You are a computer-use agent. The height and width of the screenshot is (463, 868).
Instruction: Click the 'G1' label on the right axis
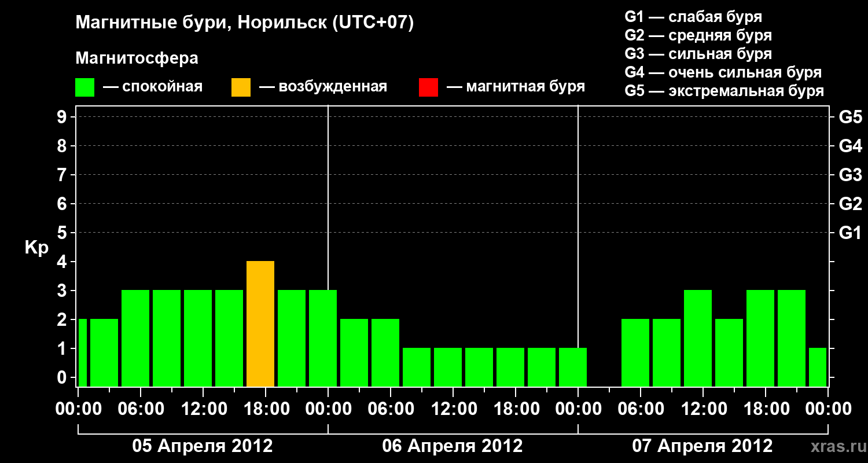tap(850, 233)
